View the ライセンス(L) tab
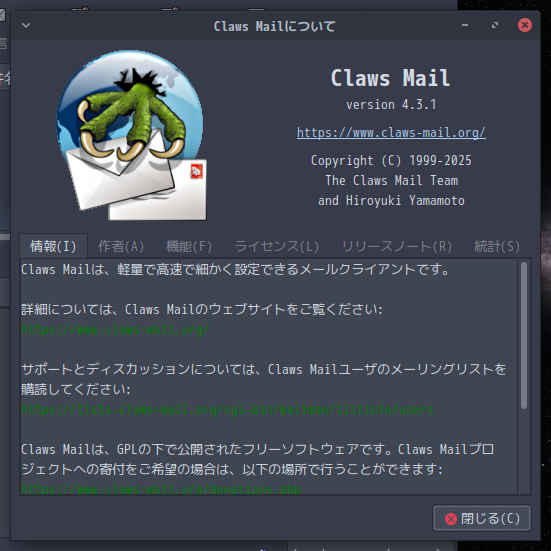551x551 pixels. (x=277, y=246)
